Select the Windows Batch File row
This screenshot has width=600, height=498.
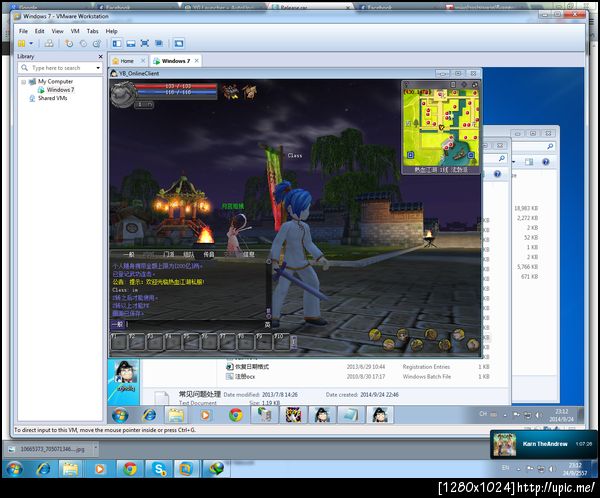click(x=357, y=377)
